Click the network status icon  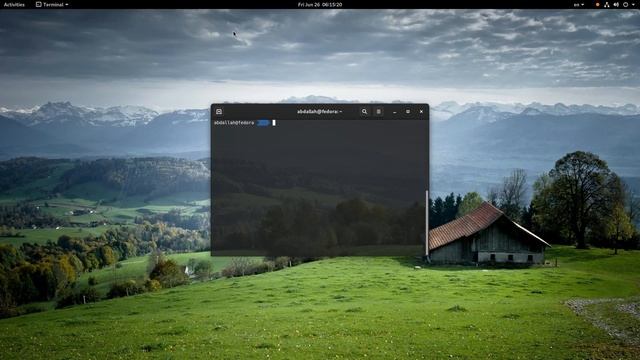607,4
